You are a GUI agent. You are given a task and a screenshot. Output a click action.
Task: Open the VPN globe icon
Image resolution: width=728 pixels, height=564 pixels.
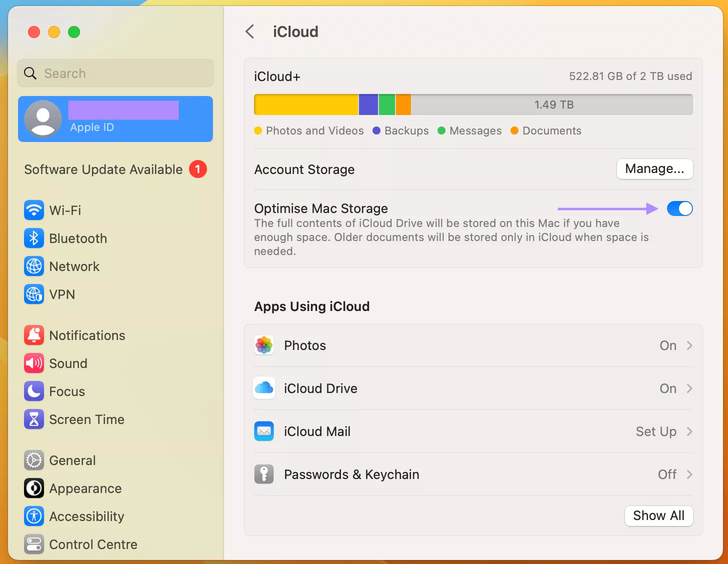[33, 294]
